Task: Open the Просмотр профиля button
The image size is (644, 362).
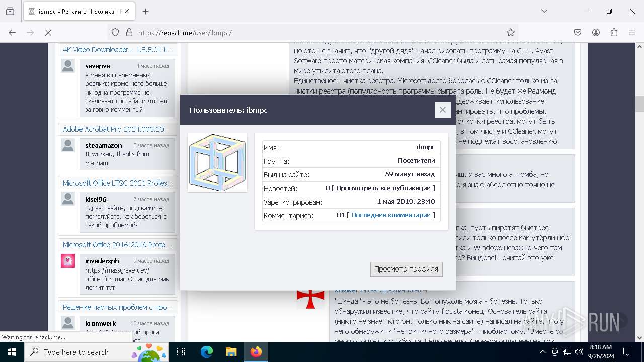Action: pos(406,269)
